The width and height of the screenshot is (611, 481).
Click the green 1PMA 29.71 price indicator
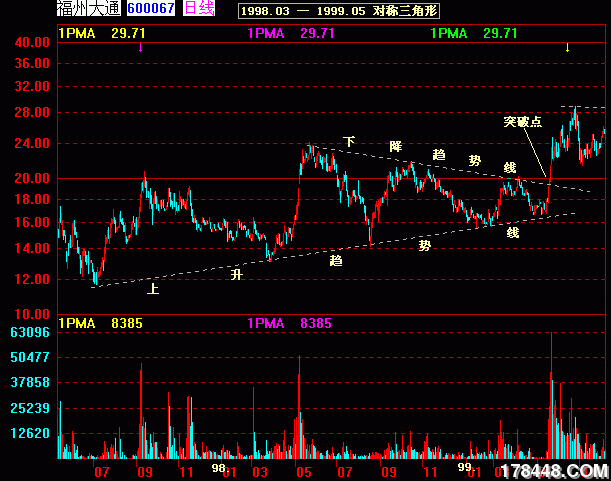pyautogui.click(x=474, y=33)
